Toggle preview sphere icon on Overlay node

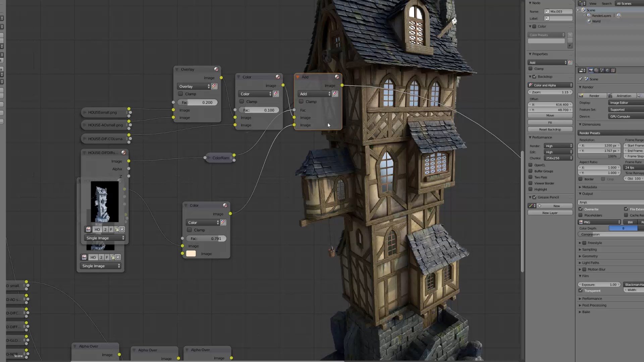pos(216,69)
